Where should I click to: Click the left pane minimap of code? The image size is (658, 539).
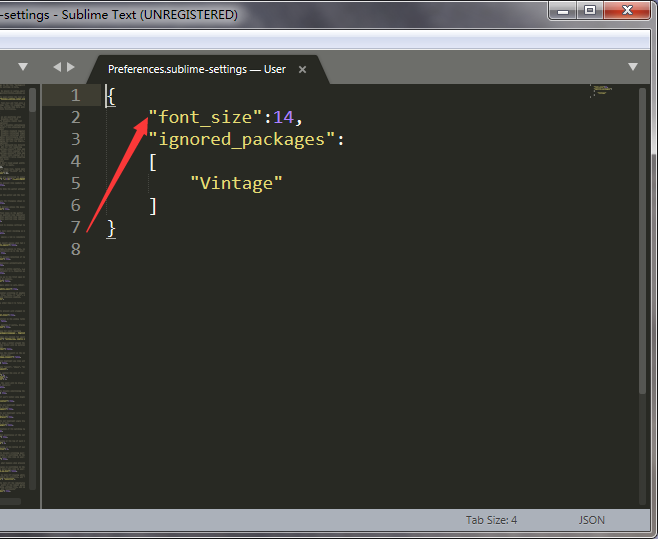(13, 288)
